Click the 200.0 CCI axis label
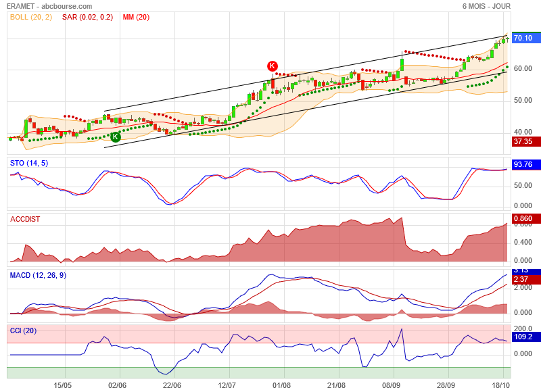 [x=523, y=328]
